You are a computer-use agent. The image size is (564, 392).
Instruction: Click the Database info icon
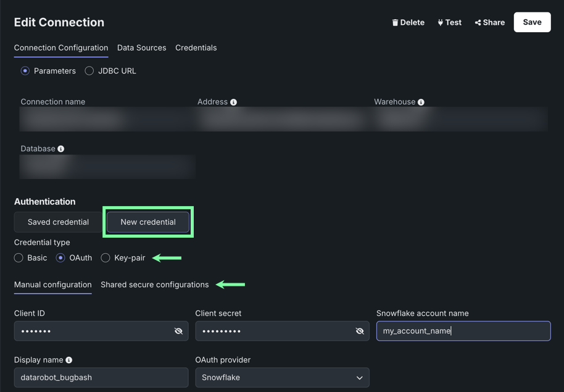click(x=60, y=149)
